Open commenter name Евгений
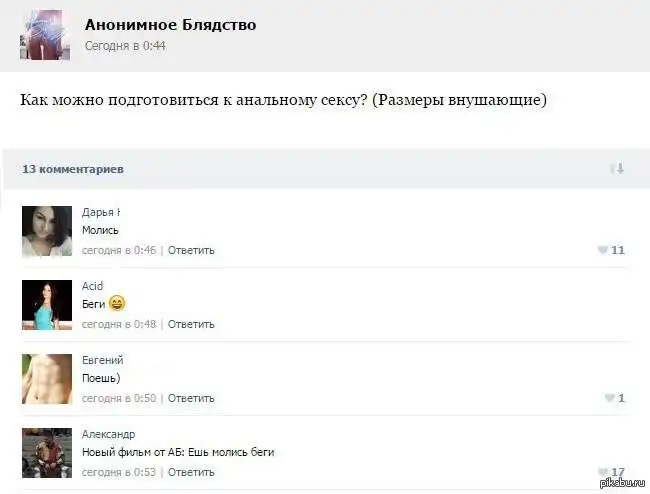The image size is (650, 494). pyautogui.click(x=102, y=360)
